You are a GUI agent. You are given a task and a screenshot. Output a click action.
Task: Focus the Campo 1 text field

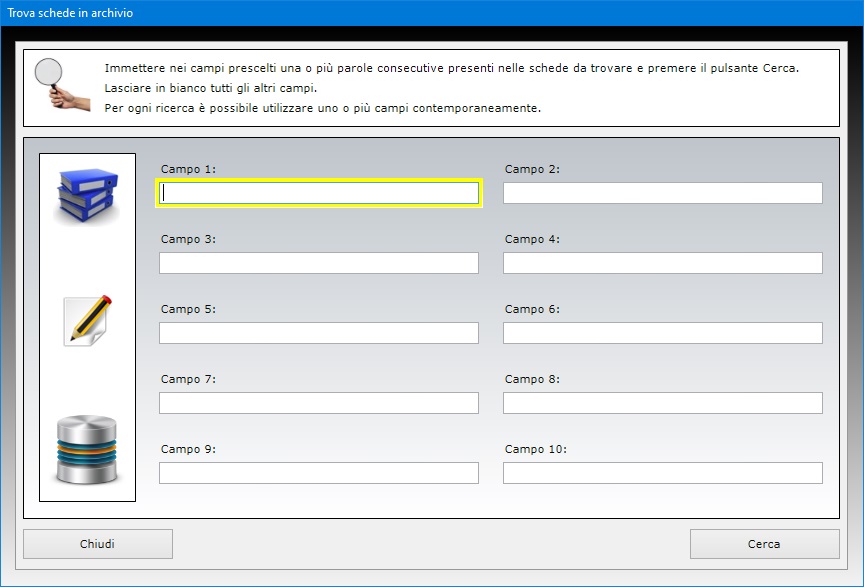click(319, 193)
